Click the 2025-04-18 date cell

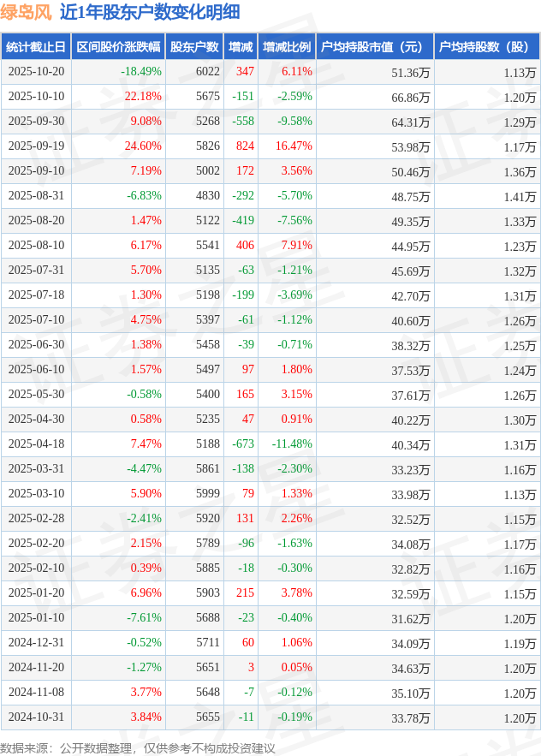pos(36,444)
